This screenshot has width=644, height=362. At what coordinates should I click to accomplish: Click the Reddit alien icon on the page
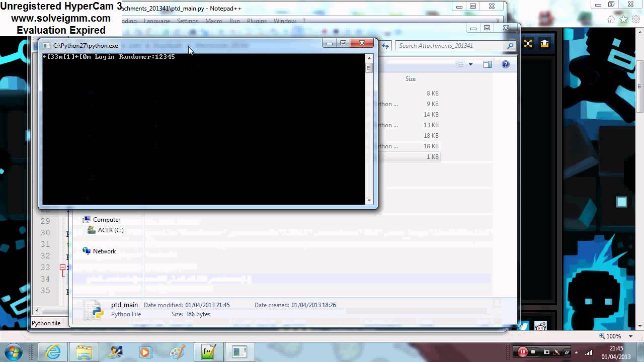click(540, 326)
